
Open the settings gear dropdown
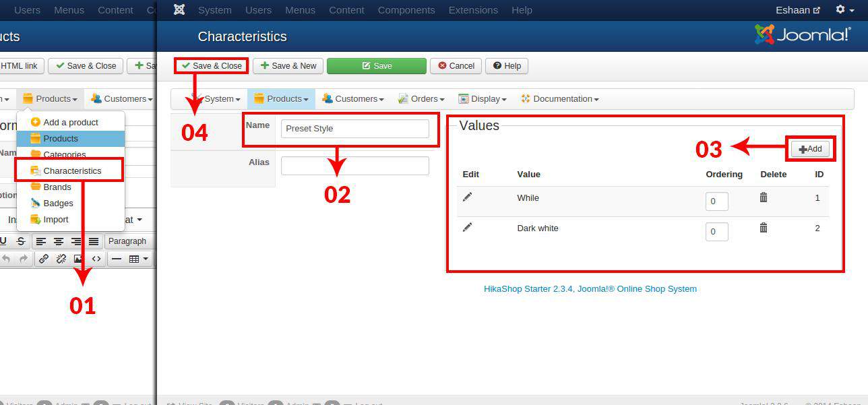pos(844,10)
